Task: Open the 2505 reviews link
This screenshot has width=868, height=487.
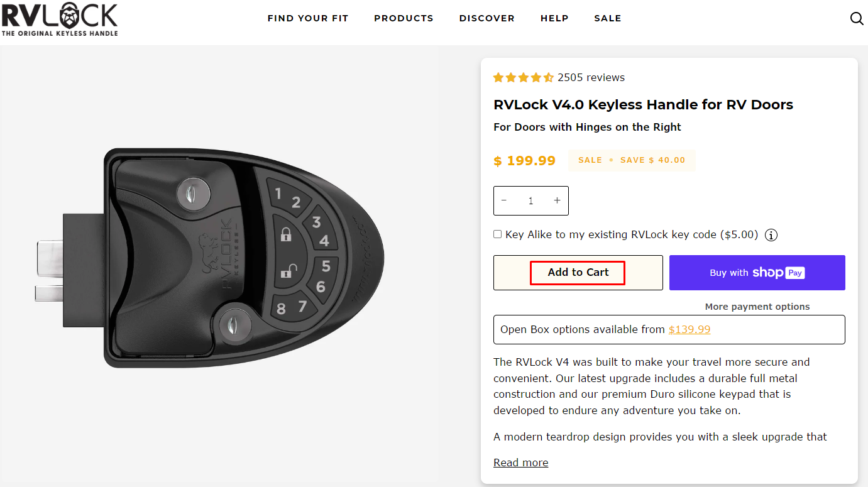Action: coord(591,78)
